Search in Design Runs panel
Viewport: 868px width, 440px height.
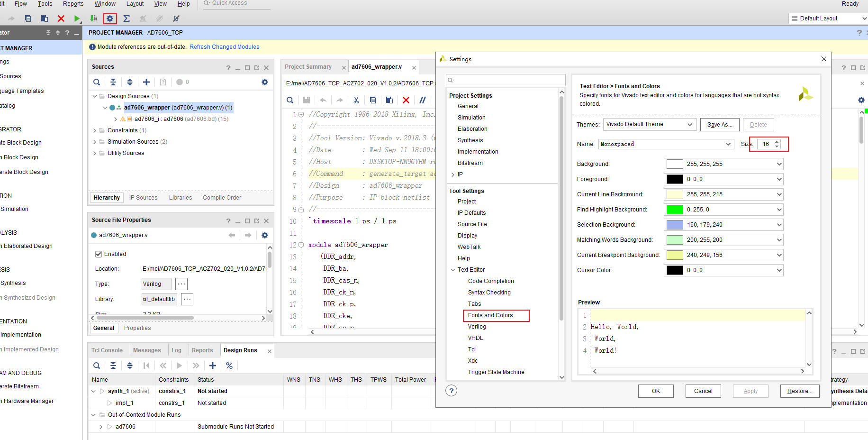tap(97, 366)
